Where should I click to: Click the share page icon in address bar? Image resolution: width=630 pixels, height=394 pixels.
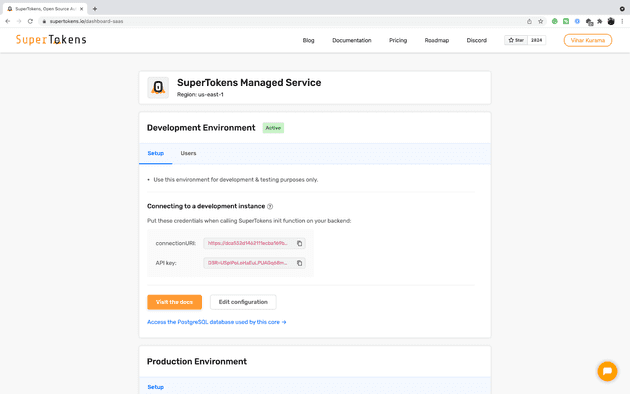tap(529, 21)
